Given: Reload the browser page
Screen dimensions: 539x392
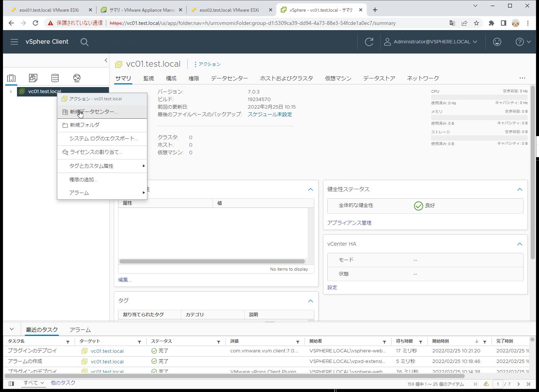Looking at the screenshot, I should (35, 23).
